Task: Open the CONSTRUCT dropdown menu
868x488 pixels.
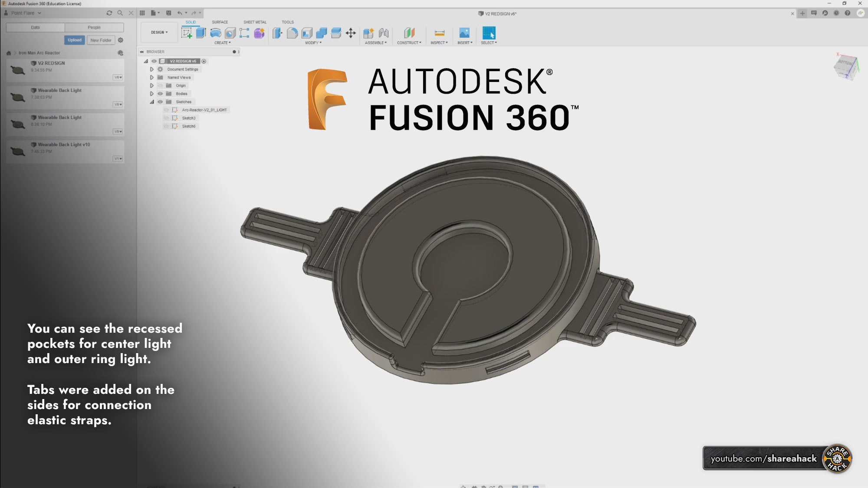Action: (x=409, y=43)
